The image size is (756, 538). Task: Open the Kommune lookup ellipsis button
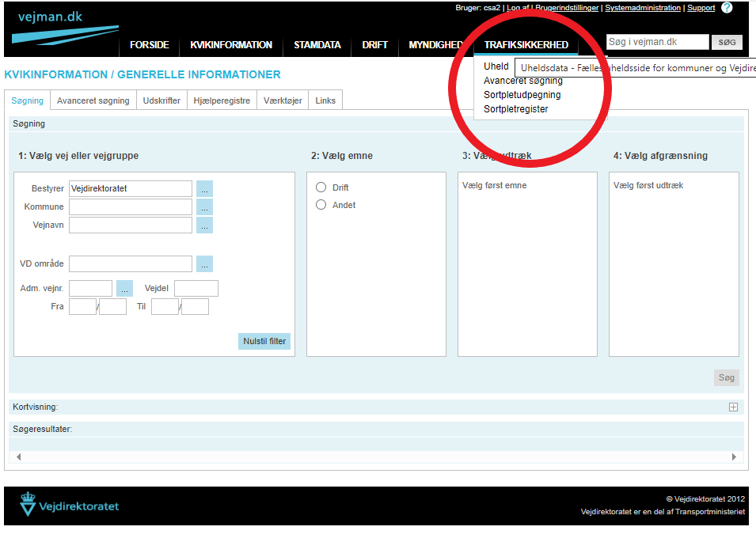click(x=204, y=206)
